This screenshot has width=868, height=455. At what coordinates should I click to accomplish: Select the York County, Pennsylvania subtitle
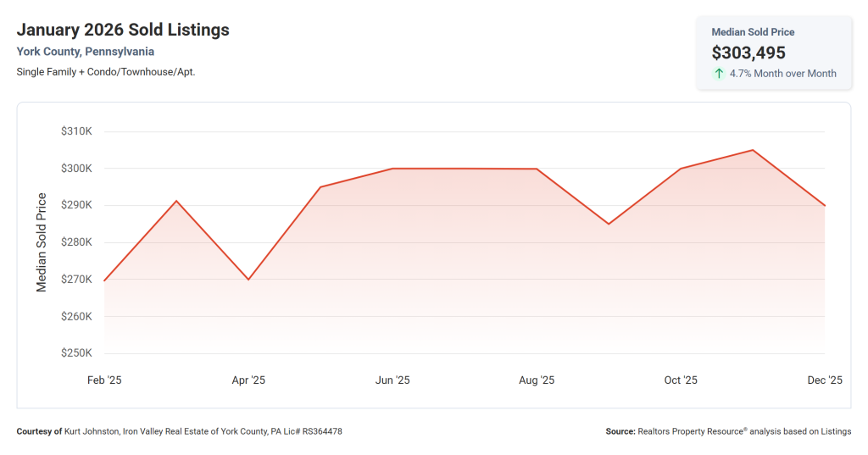[x=86, y=52]
